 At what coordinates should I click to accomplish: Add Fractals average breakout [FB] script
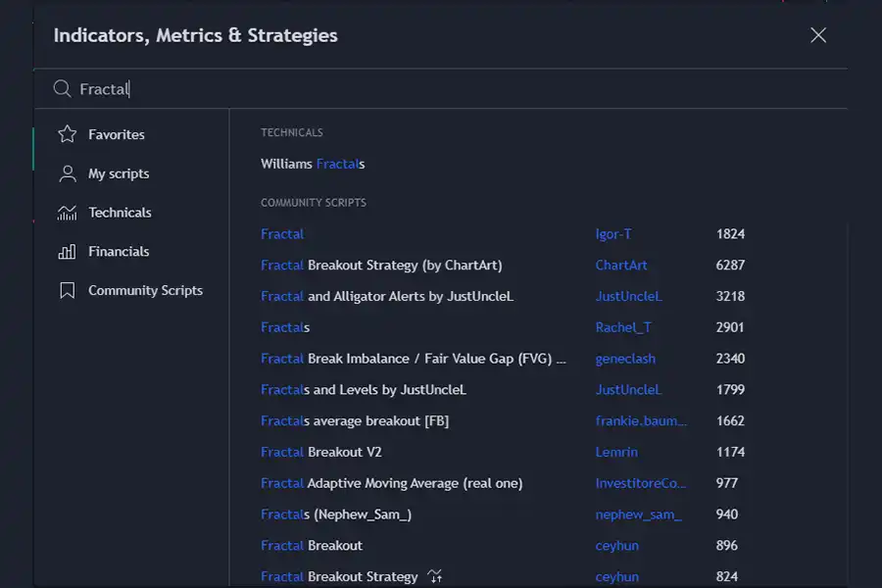point(355,420)
